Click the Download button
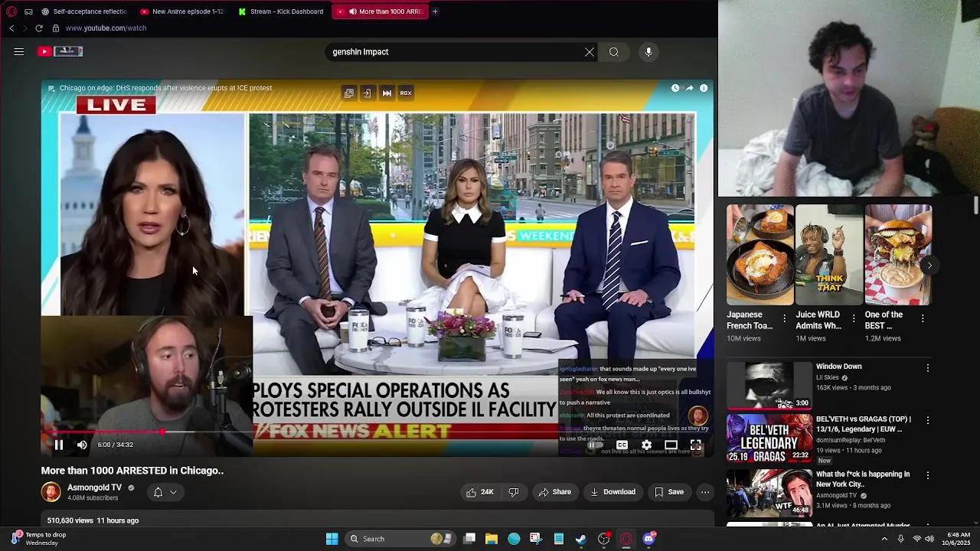The width and height of the screenshot is (980, 551). coord(612,492)
